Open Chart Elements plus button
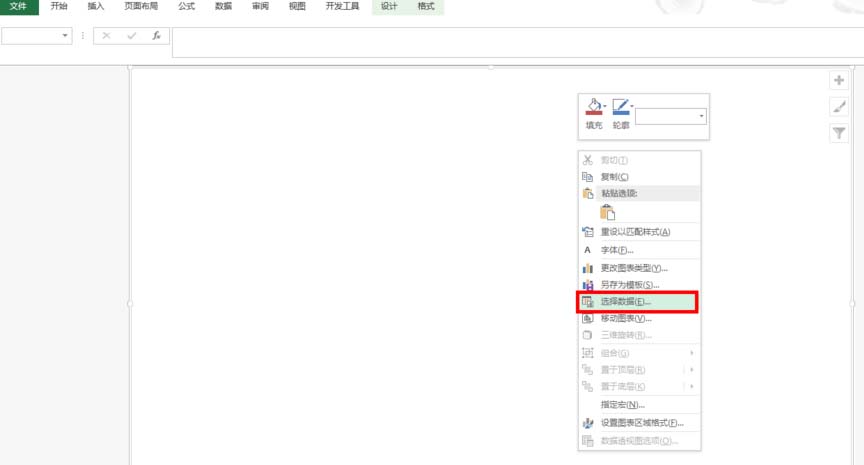The width and height of the screenshot is (864, 465). point(839,80)
